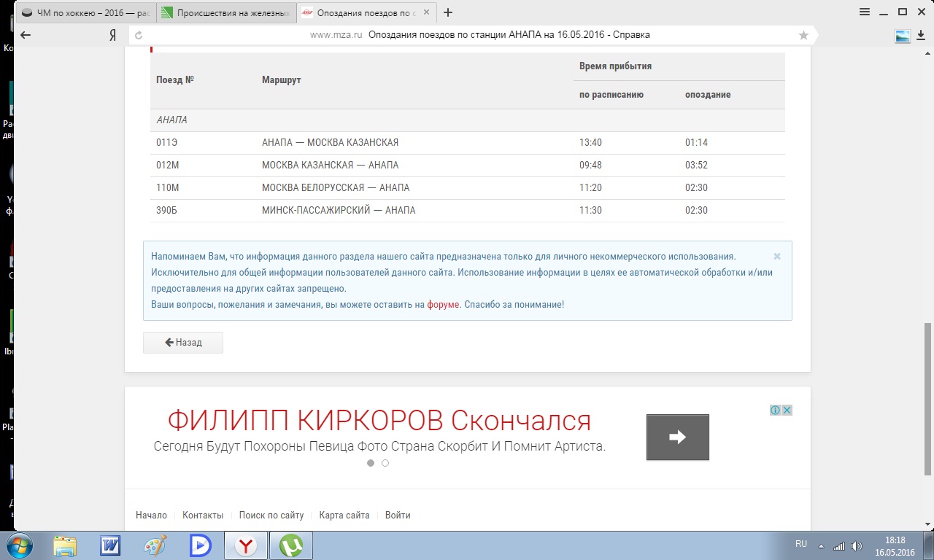
Task: Click the Назад button
Action: tap(183, 343)
